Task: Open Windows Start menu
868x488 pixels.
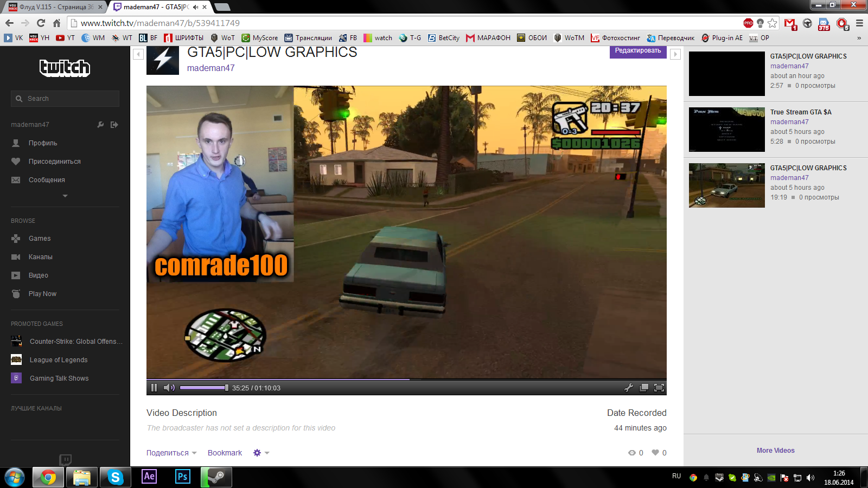Action: pos(15,477)
